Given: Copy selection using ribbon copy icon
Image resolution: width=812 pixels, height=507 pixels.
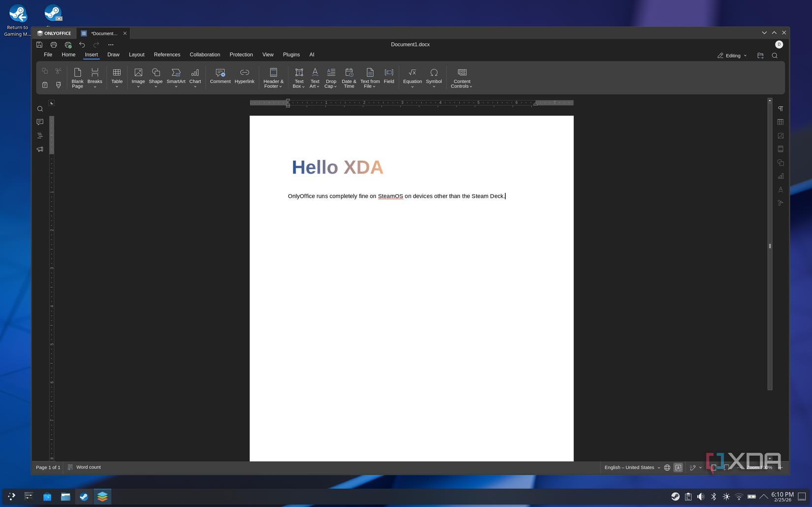Looking at the screenshot, I should (45, 71).
